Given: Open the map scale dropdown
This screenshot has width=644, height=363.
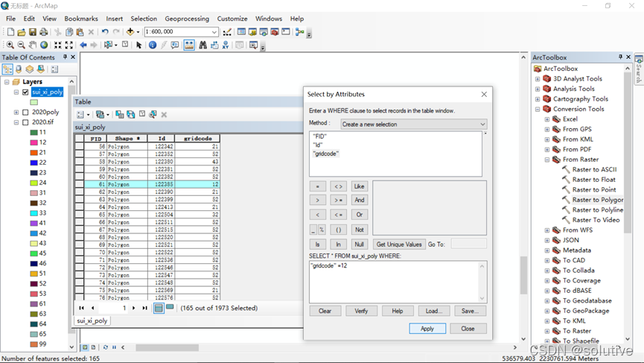Looking at the screenshot, I should 214,32.
